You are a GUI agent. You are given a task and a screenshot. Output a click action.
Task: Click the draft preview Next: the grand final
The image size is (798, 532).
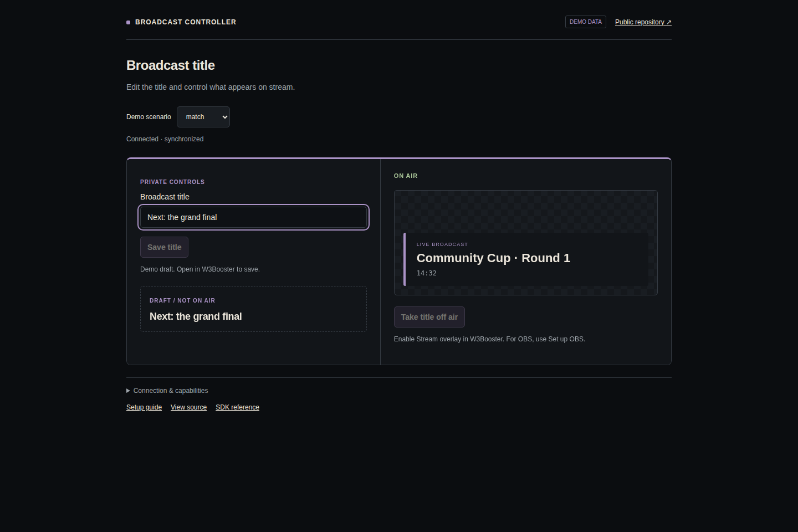(x=196, y=316)
